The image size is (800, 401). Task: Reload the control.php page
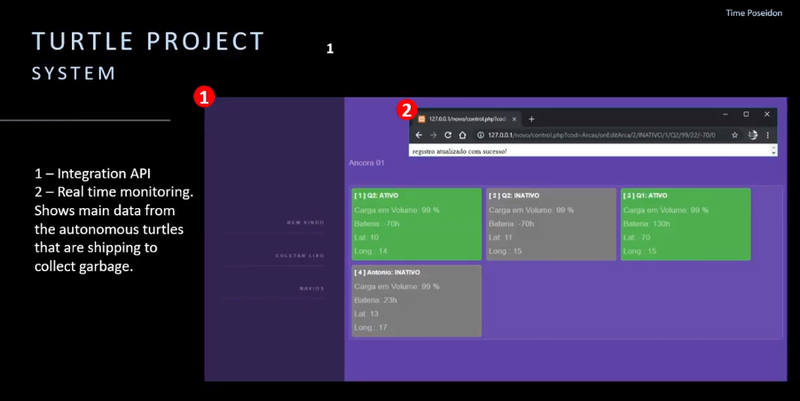click(448, 135)
